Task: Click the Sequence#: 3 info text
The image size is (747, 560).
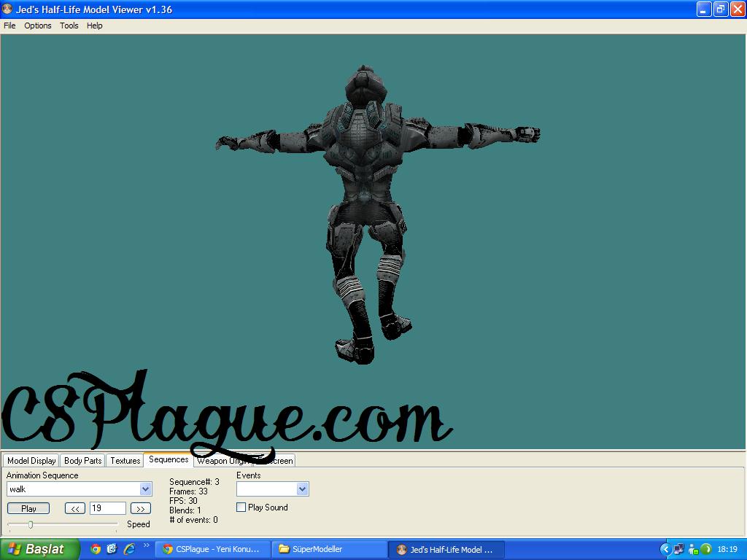Action: click(x=194, y=482)
